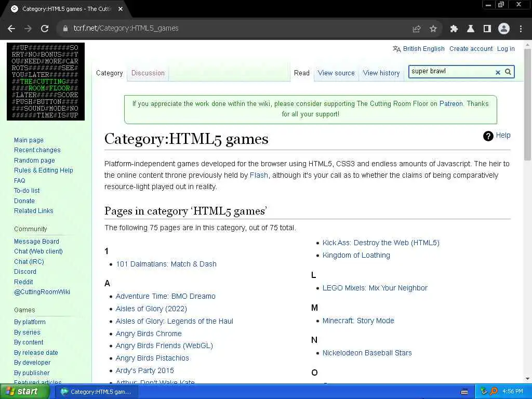Select the Read tab
This screenshot has height=399, width=532.
[302, 73]
